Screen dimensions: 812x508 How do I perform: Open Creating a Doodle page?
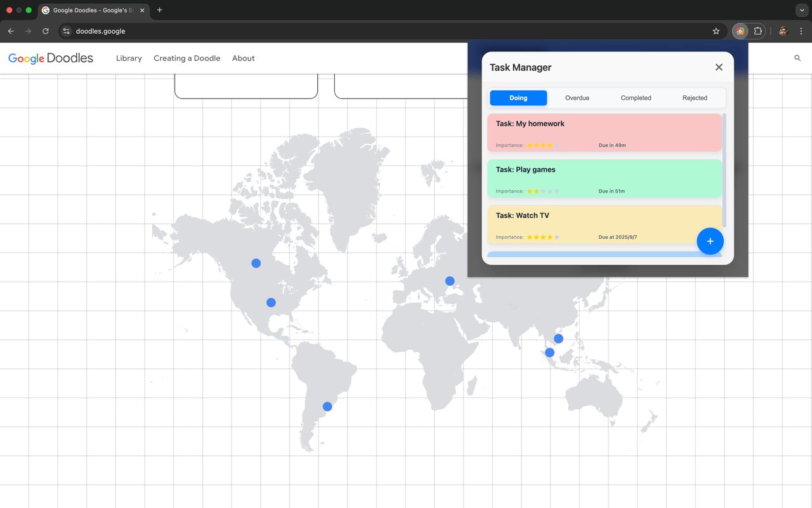(187, 58)
